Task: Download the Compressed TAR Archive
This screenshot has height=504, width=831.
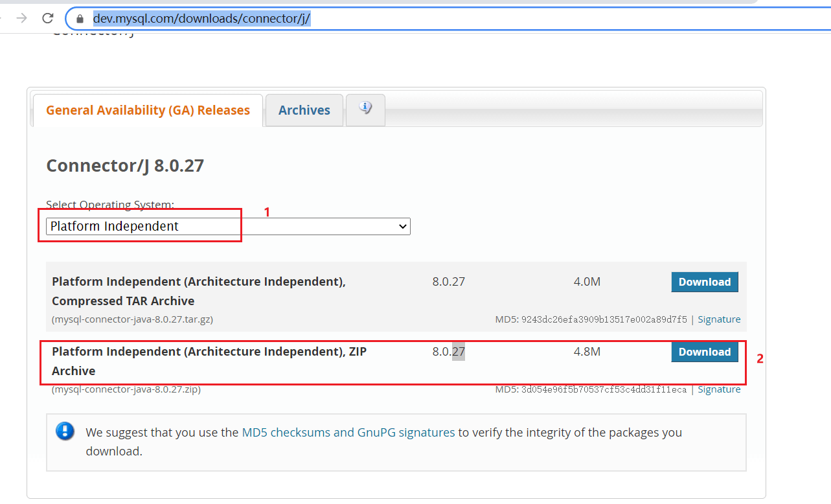Action: (705, 282)
